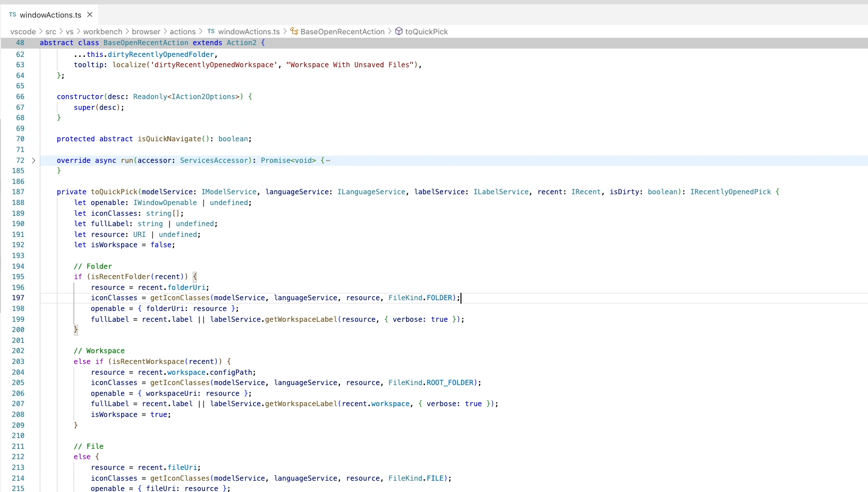
Task: Click the TS file icon in breadcrumbs
Action: pos(211,31)
